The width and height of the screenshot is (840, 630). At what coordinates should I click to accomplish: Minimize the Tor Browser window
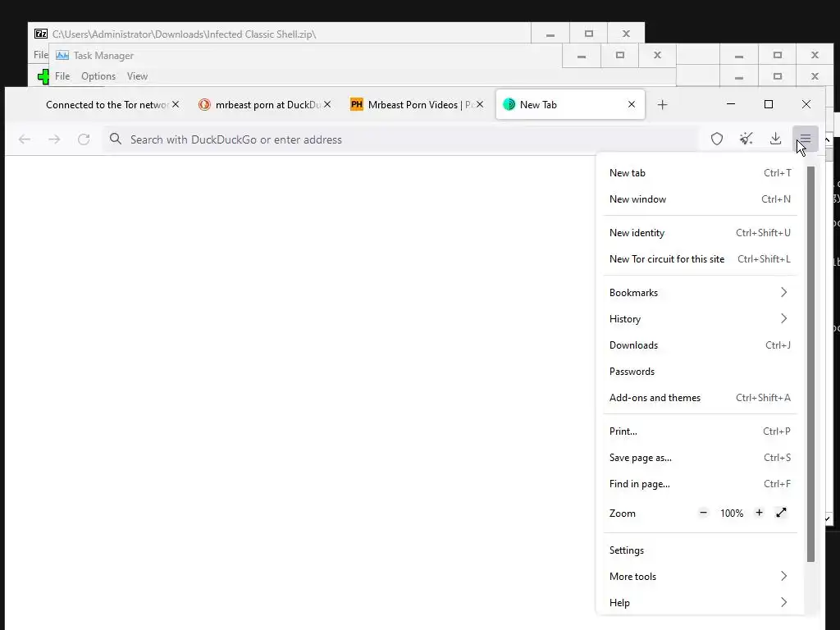click(731, 104)
